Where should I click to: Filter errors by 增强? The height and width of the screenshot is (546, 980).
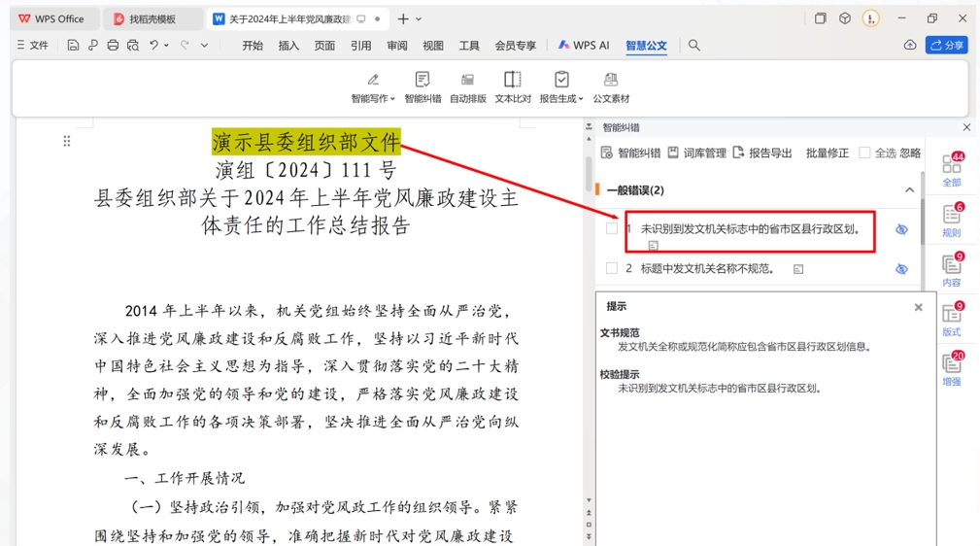[952, 369]
